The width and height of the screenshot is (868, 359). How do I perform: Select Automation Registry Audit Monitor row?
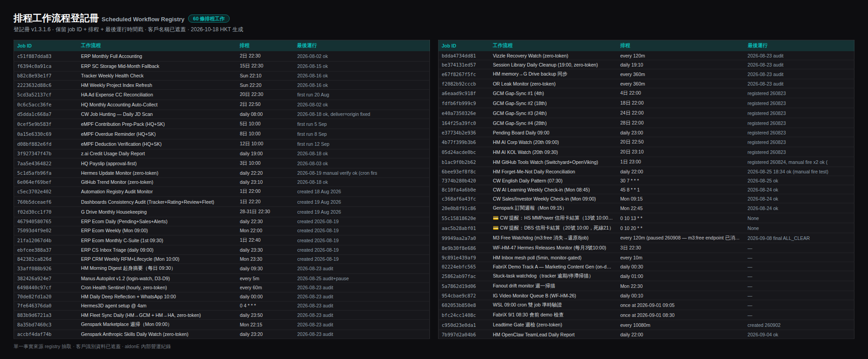click(222, 192)
